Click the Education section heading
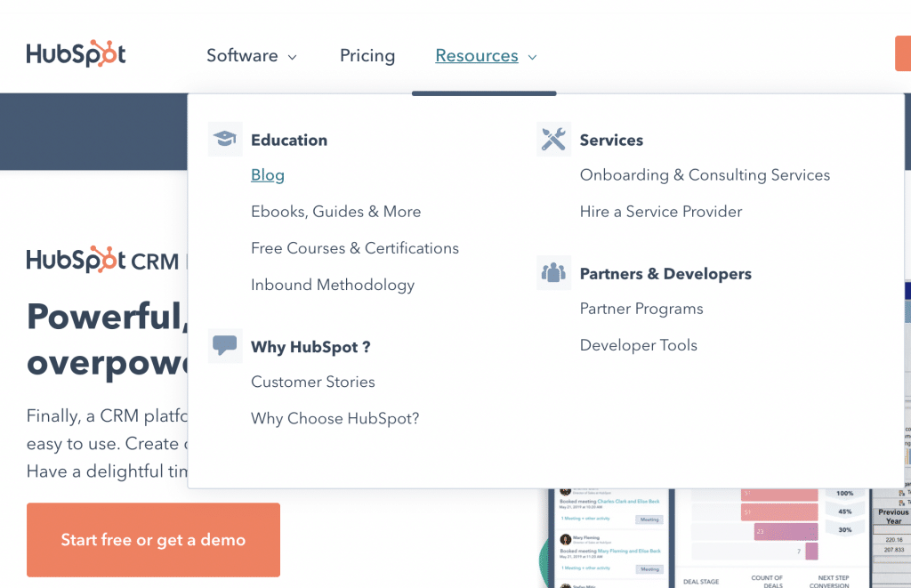The width and height of the screenshot is (911, 588). click(x=289, y=140)
